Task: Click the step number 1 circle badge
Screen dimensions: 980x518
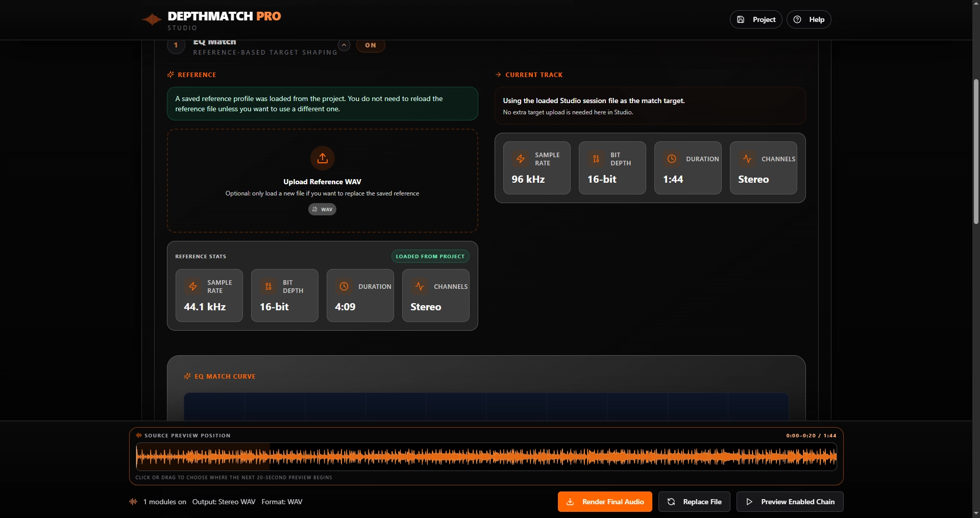Action: [x=176, y=45]
